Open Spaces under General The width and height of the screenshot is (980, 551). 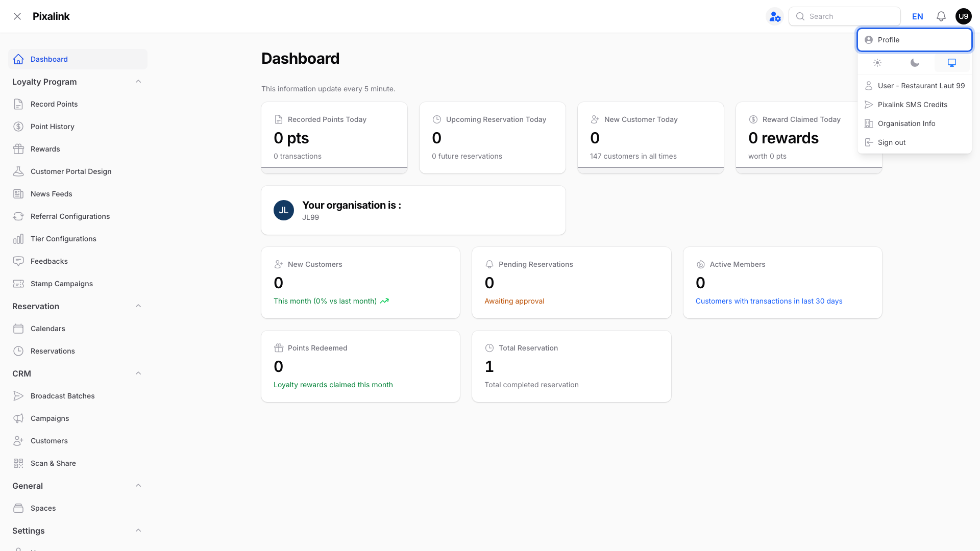point(78,508)
